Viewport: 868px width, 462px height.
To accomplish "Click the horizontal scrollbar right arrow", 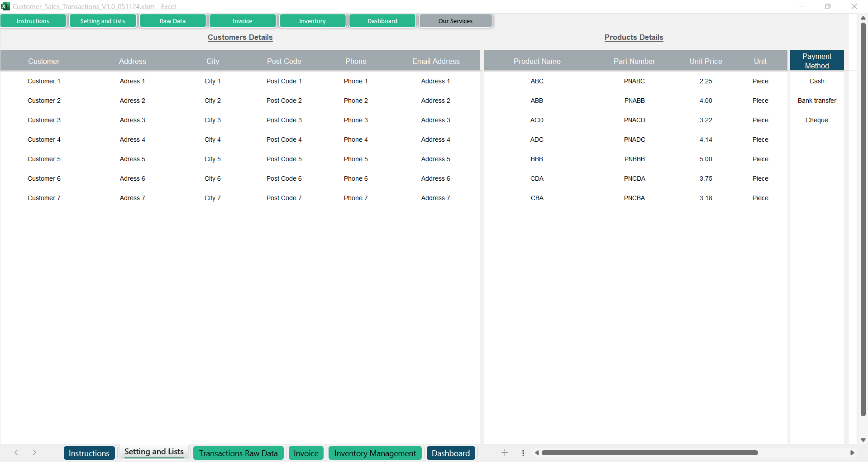I will (852, 453).
